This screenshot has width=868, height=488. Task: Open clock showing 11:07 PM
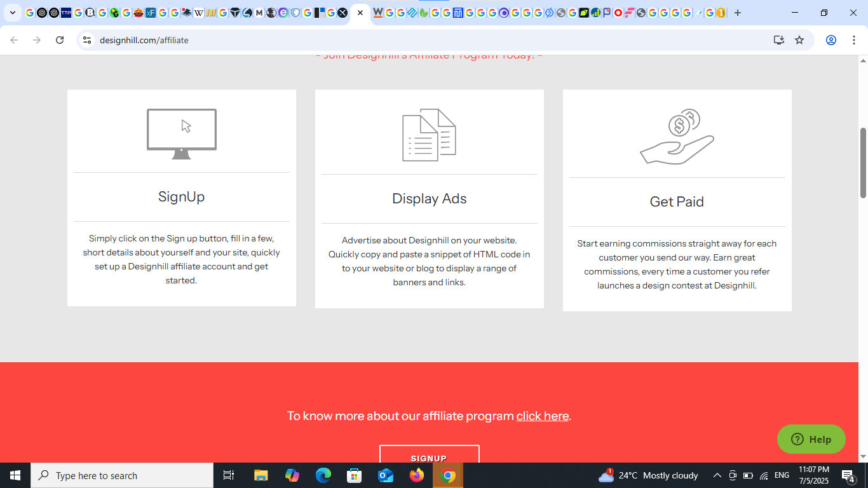pyautogui.click(x=814, y=475)
